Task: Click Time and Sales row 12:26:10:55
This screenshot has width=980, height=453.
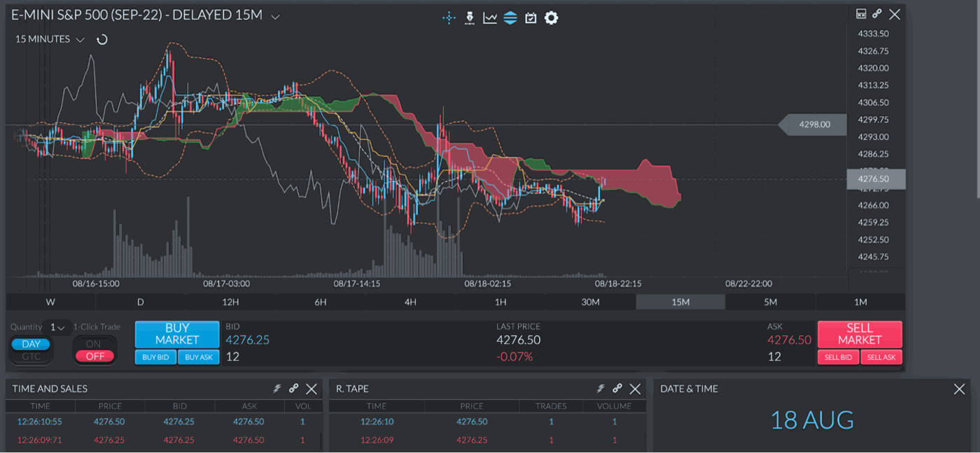Action: click(x=164, y=422)
